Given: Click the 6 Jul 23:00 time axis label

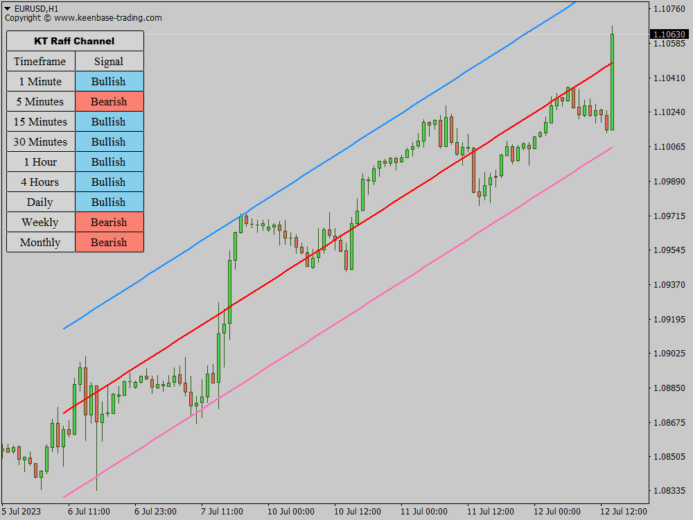Looking at the screenshot, I should (x=156, y=512).
